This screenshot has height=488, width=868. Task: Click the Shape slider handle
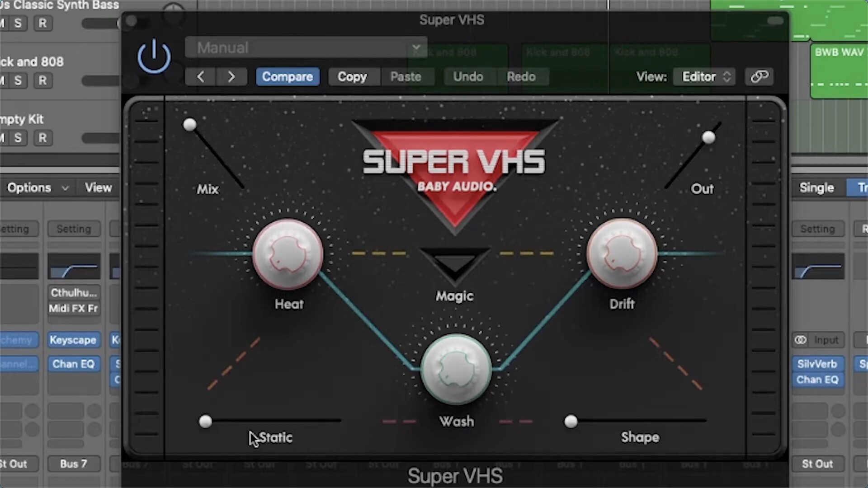point(571,422)
